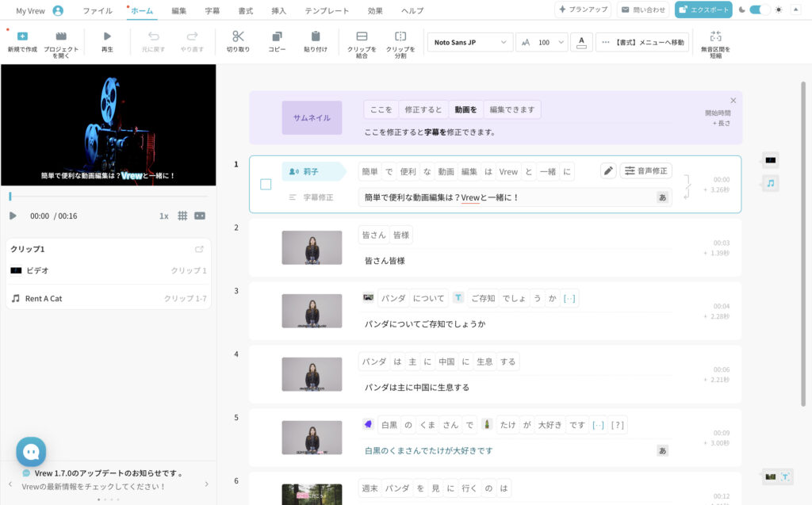This screenshot has width=812, height=505.
Task: Select the ビデオ row in クリップ1 panel
Action: point(108,270)
